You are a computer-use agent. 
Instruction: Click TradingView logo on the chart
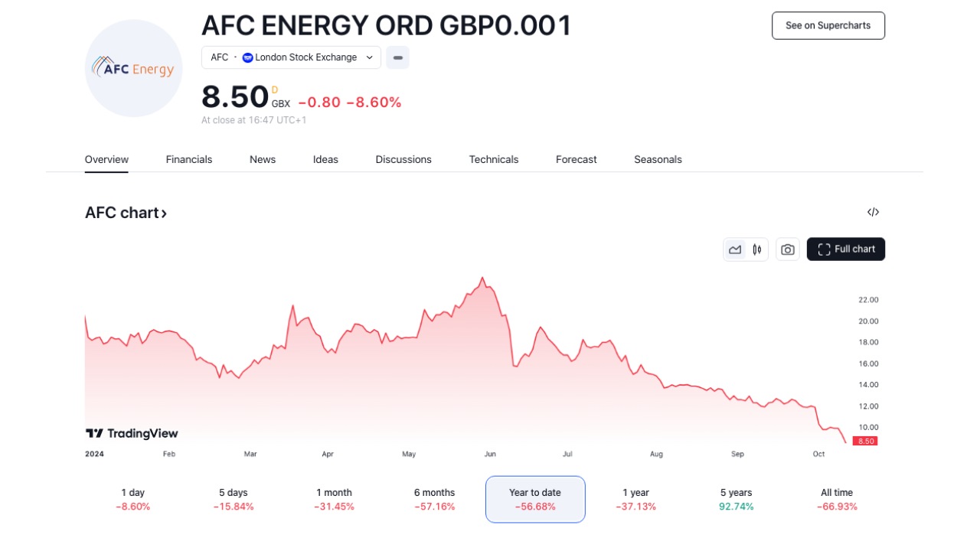[x=132, y=434]
